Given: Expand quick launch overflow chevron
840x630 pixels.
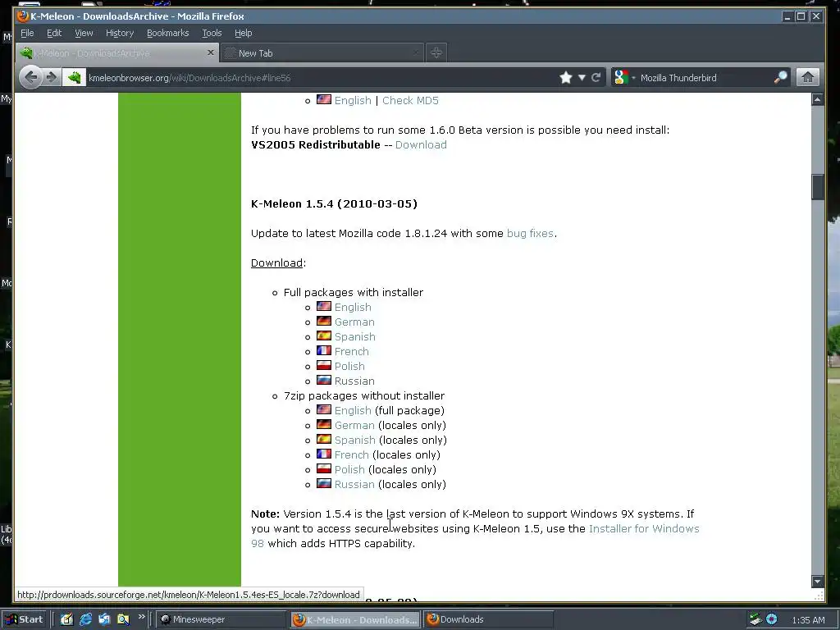Looking at the screenshot, I should (141, 617).
